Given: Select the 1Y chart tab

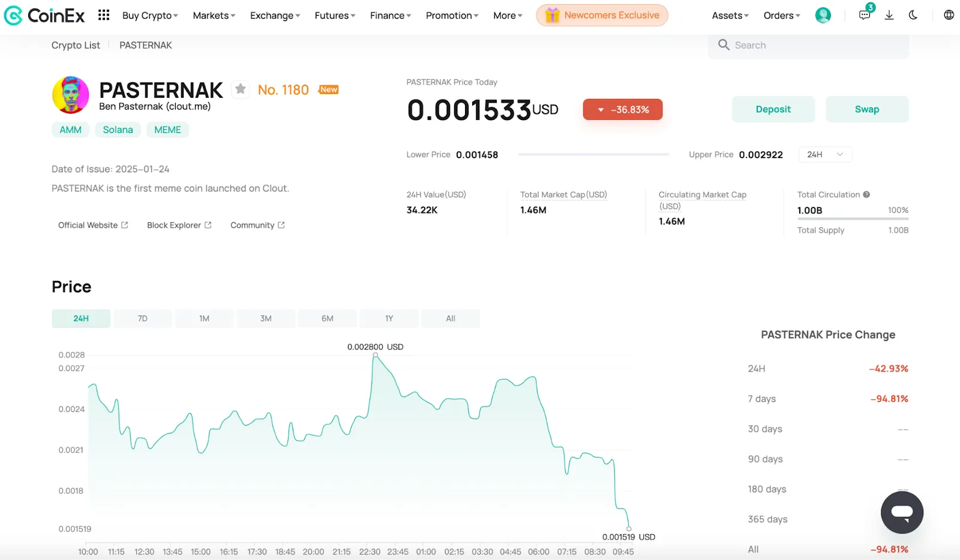Looking at the screenshot, I should (x=389, y=318).
